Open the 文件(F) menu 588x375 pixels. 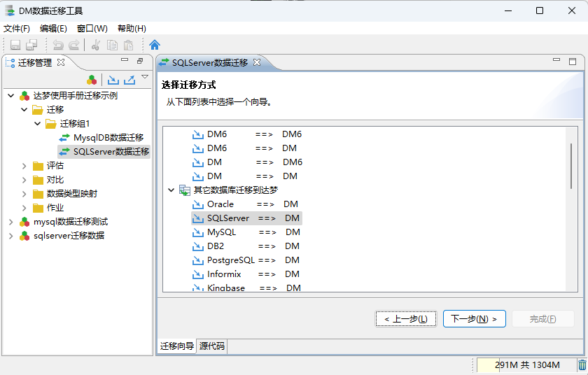[17, 29]
